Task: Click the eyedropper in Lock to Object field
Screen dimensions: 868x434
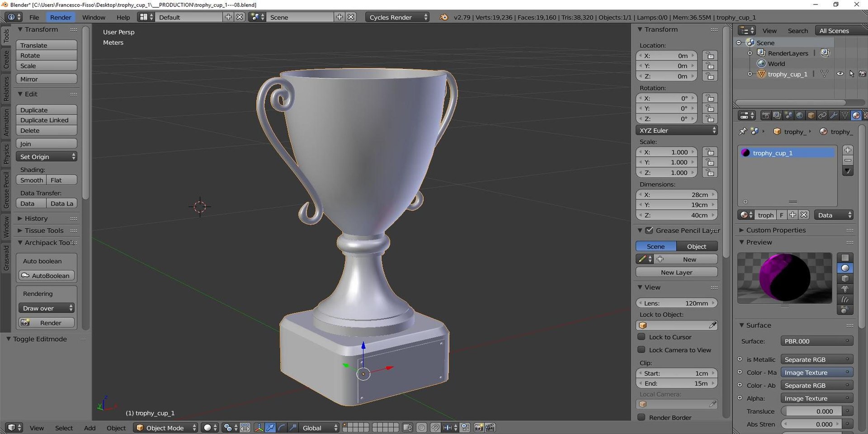Action: [712, 325]
